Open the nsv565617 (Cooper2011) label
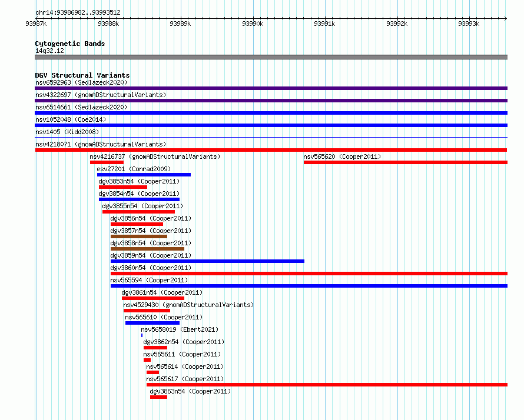The width and height of the screenshot is (524, 420). 185,379
